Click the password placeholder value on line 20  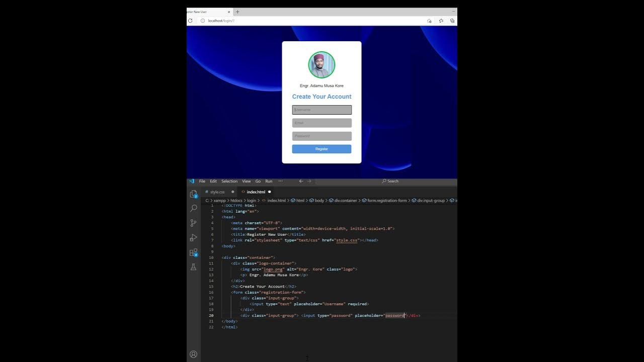395,315
